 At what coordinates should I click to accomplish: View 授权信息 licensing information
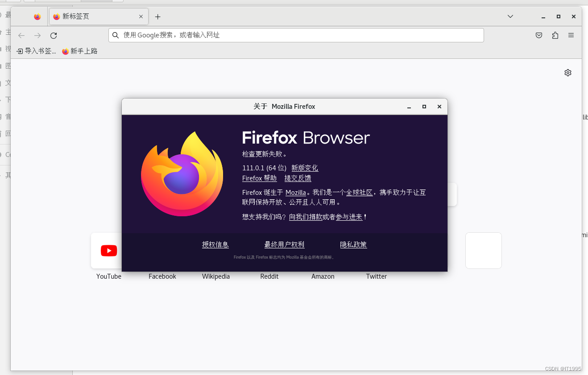[215, 244]
